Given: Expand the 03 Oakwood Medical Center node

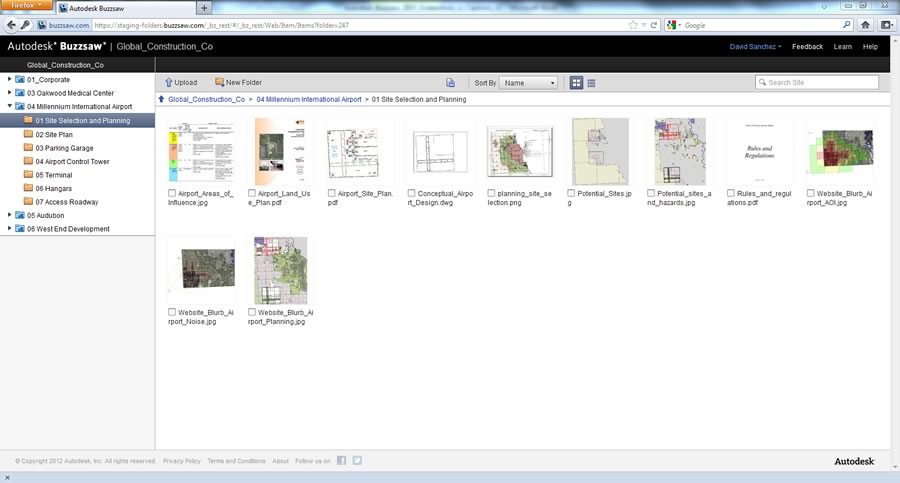Looking at the screenshot, I should point(9,92).
